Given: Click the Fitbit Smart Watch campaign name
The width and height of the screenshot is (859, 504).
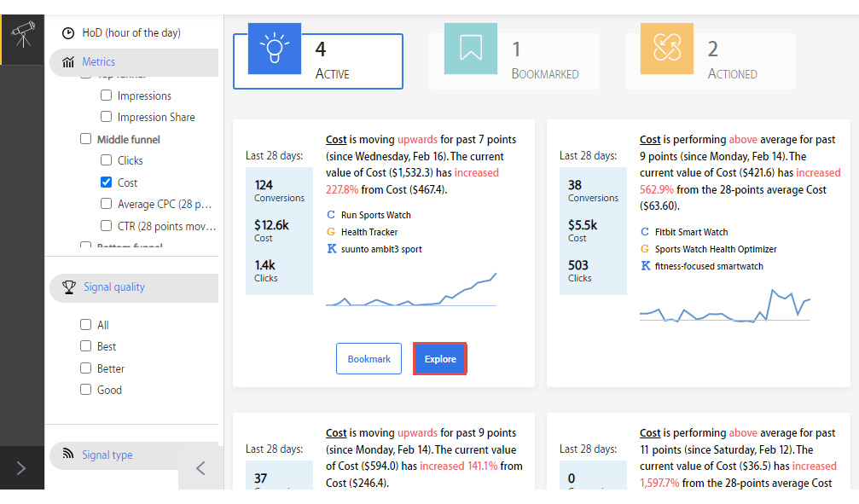Looking at the screenshot, I should click(x=691, y=232).
